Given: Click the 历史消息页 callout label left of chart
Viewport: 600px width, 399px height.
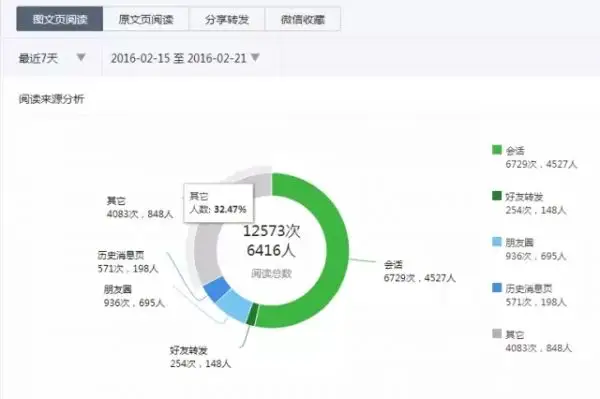Looking at the screenshot, I should coord(121,255).
